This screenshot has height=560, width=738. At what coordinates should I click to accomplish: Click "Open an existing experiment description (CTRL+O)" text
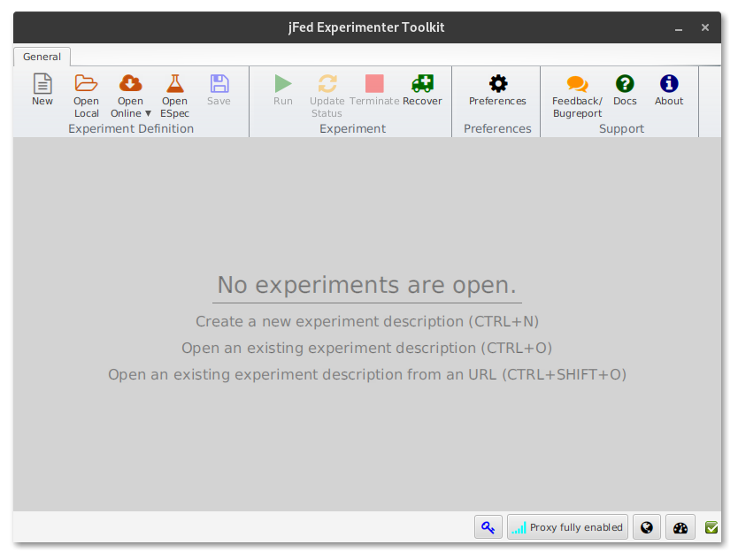(366, 348)
